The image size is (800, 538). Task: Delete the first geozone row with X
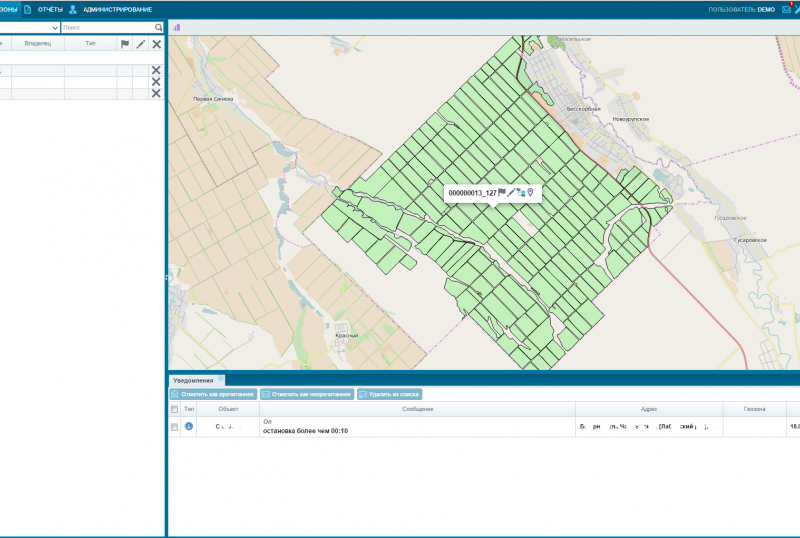[x=156, y=70]
